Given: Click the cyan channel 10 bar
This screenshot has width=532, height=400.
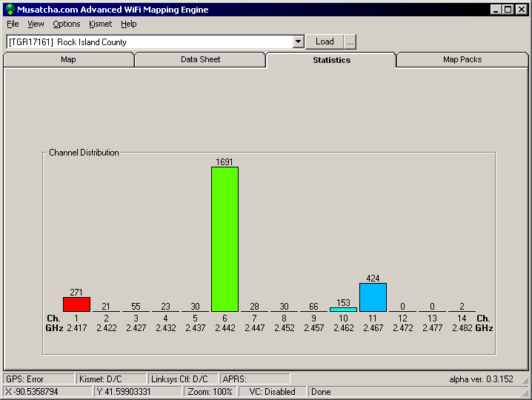Looking at the screenshot, I should click(x=343, y=310).
